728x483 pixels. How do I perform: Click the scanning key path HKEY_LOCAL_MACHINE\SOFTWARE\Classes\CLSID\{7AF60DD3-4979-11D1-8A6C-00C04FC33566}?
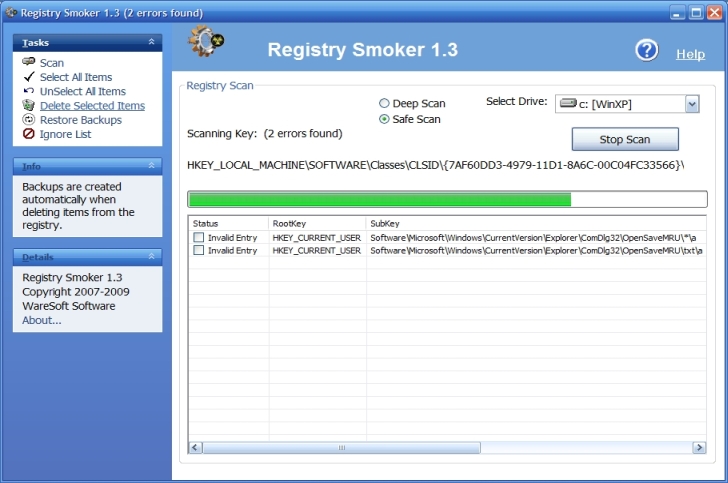click(435, 165)
